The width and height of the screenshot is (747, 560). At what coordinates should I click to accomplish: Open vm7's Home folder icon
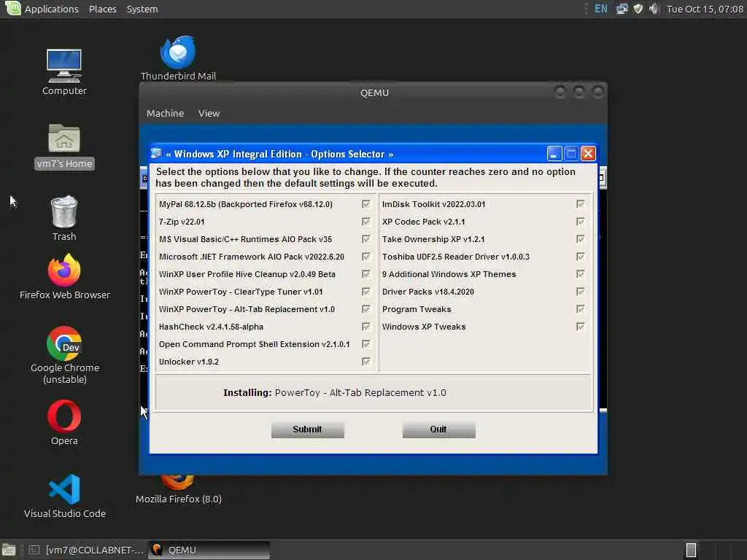pos(64,146)
